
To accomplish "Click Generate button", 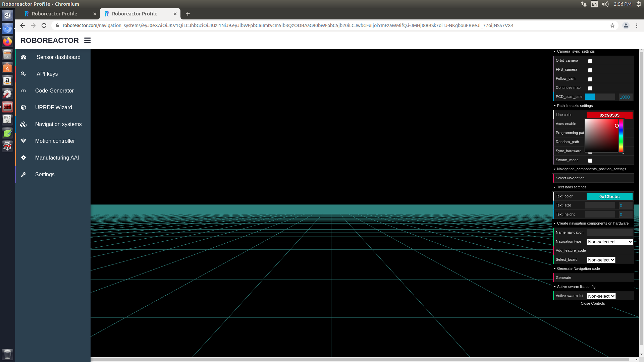I will 593,278.
